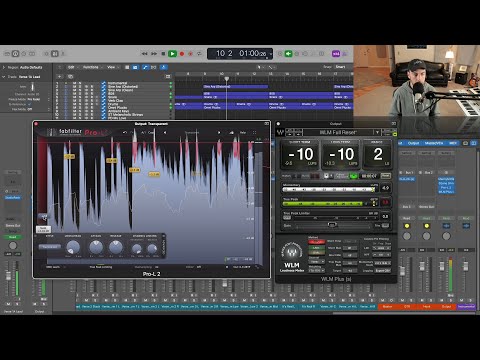Open the WLM Full Reset preset dropdown arrow
480x360 pixels.
[x=377, y=132]
